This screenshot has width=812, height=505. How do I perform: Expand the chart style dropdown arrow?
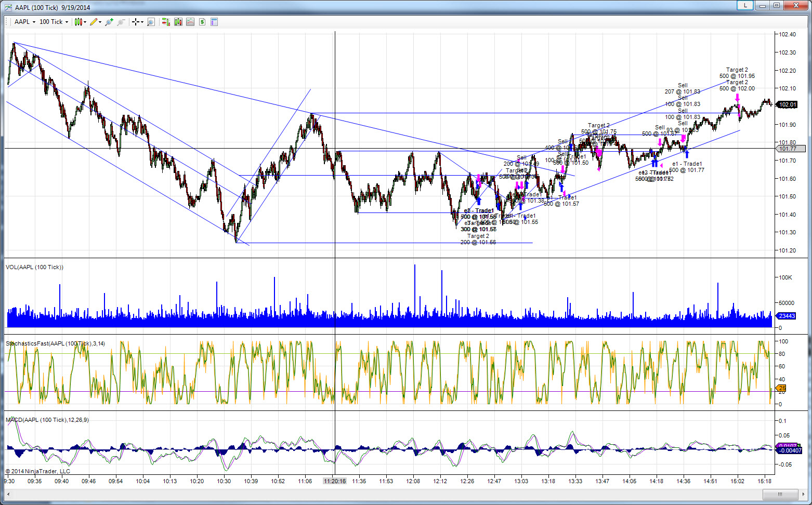coord(85,22)
